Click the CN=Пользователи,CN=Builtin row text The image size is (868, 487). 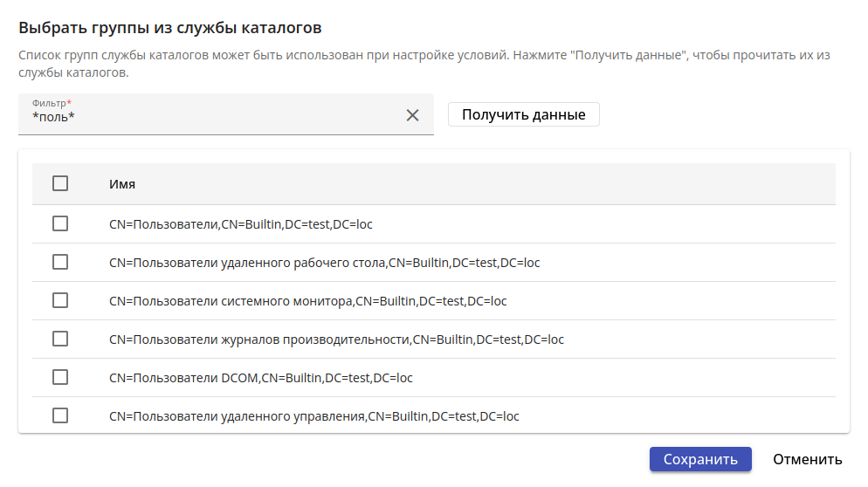(x=241, y=224)
